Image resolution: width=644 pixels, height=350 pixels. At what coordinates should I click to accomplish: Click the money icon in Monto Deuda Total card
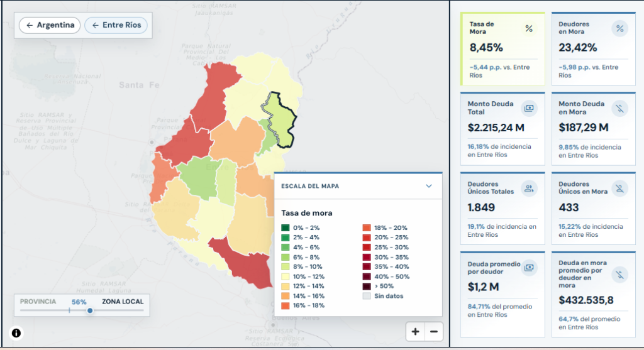(529, 108)
